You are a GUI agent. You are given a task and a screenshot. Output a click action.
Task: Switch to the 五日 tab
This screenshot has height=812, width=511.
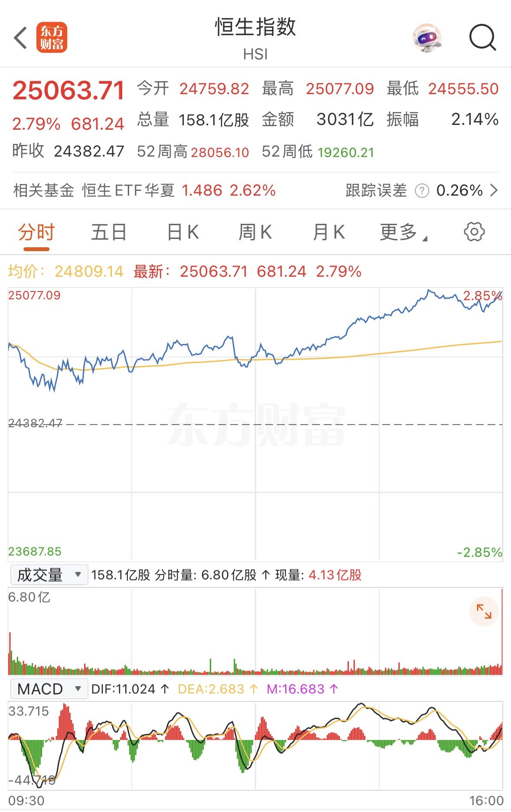(109, 232)
